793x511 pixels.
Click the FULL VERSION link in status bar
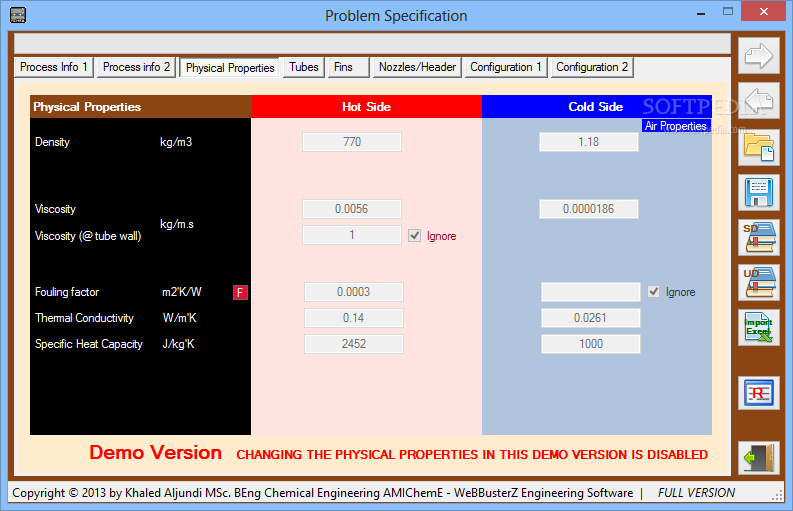[696, 493]
